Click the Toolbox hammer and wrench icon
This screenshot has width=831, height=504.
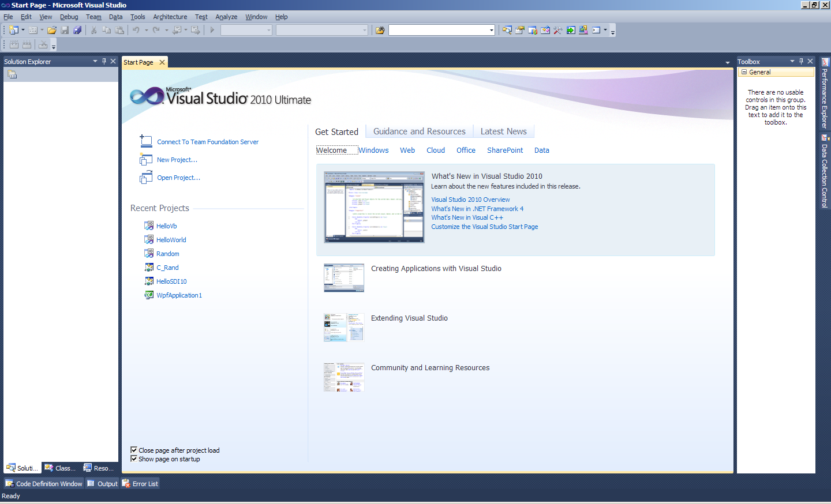(557, 30)
